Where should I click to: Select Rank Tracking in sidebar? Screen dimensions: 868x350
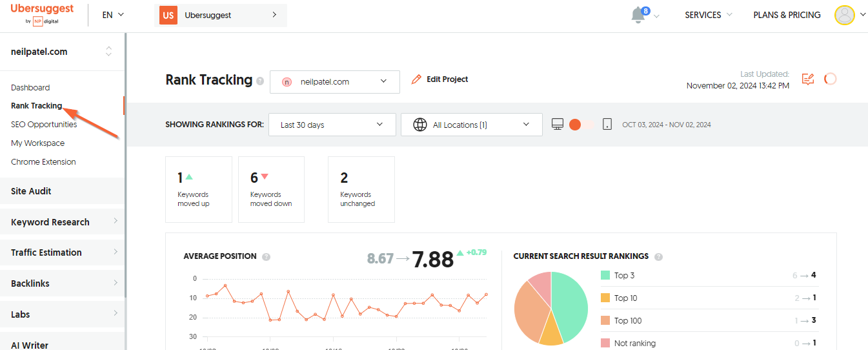36,106
